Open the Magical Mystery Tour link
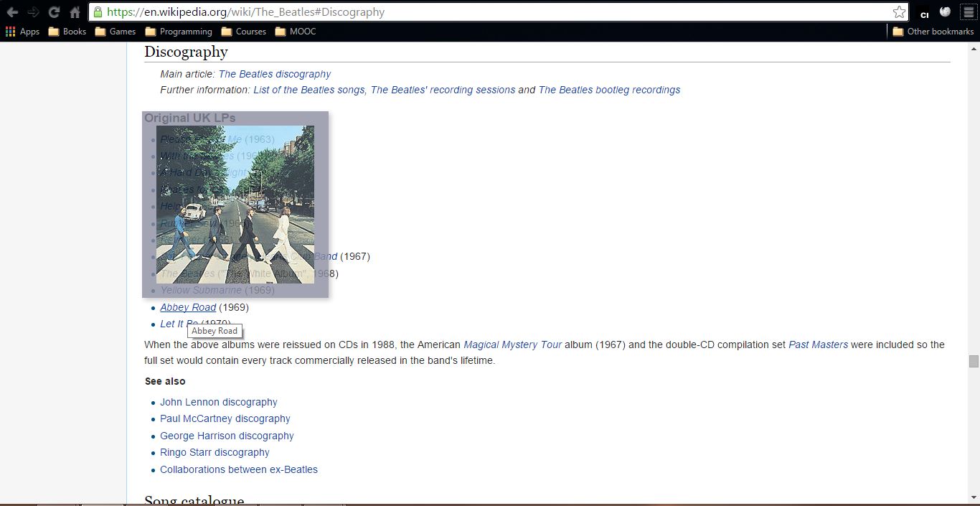This screenshot has width=980, height=506. coord(512,345)
